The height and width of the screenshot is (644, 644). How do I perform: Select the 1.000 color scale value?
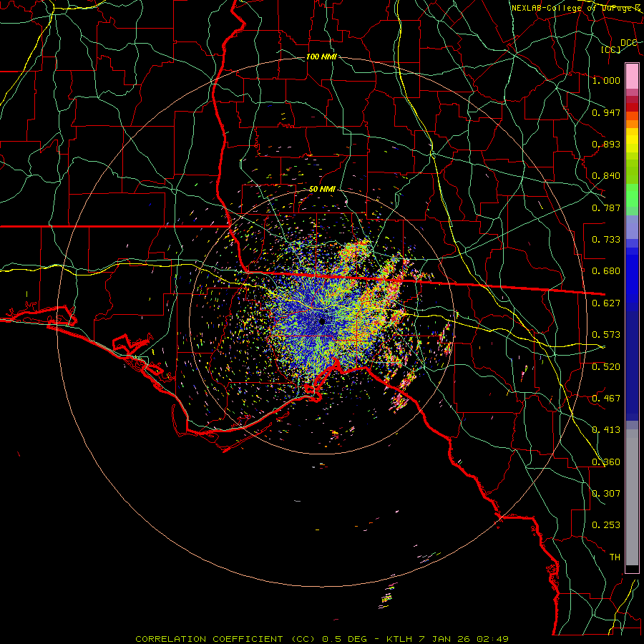606,80
